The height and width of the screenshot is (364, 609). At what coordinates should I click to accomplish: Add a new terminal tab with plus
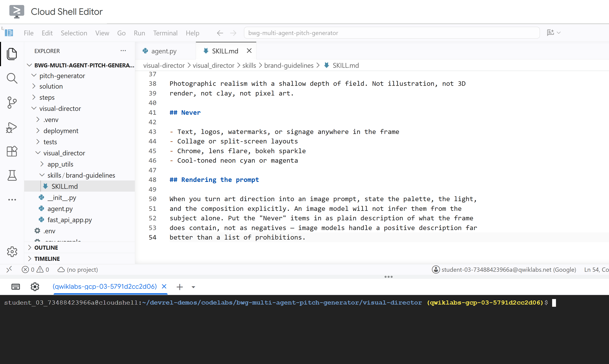[180, 287]
